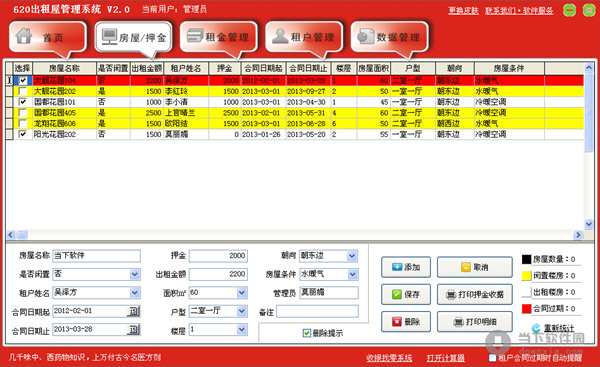Screen dimensions: 600x367
Task: Click the 删除 delete button
Action: pos(406,322)
